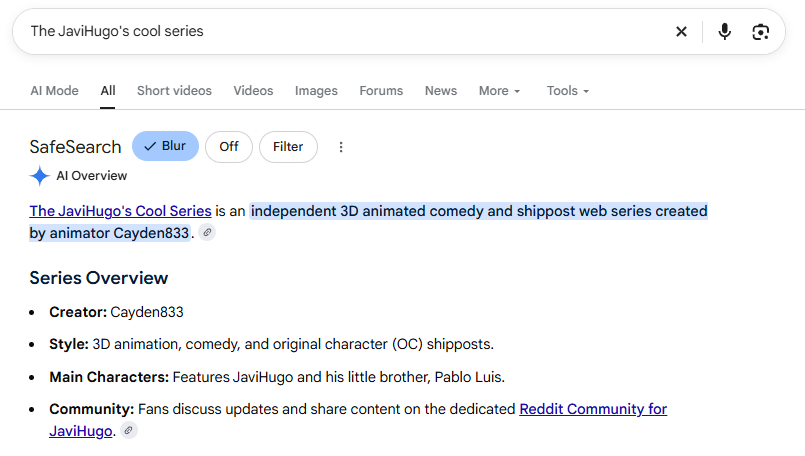Viewport: 805px width, 456px height.
Task: Select Filter SafeSearch option
Action: click(x=288, y=147)
